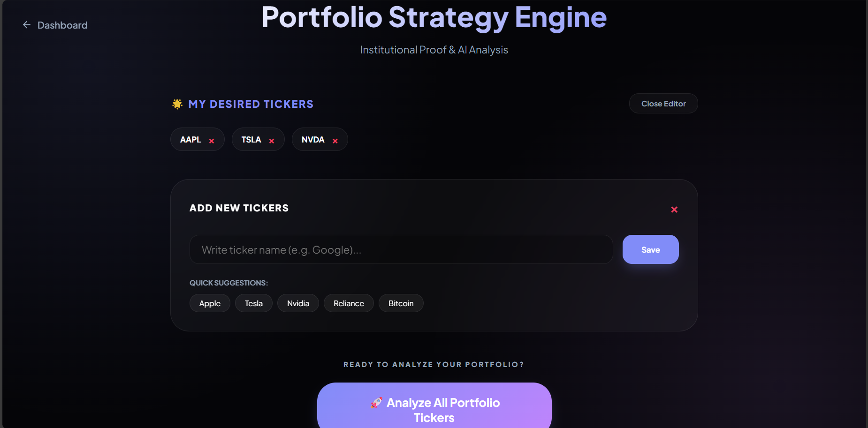Screen dimensions: 868x428
Task: Focus the ticker name input field
Action: coord(401,249)
